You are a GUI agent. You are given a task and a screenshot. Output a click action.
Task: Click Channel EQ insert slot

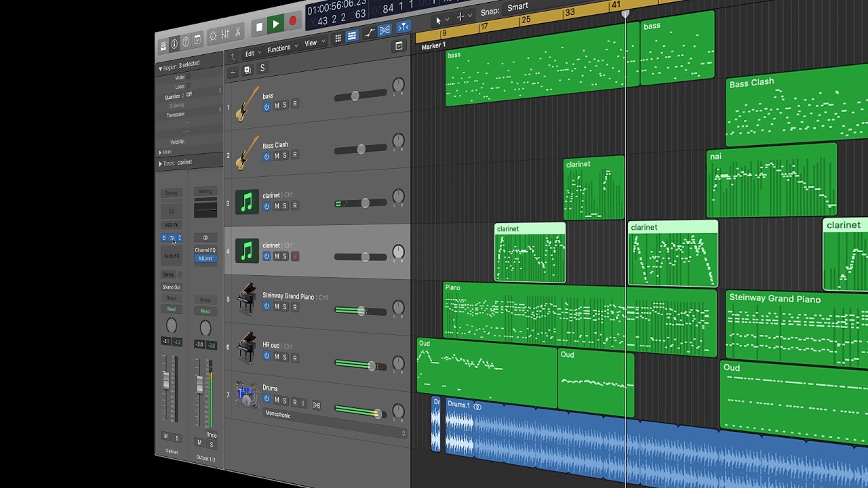[x=205, y=250]
